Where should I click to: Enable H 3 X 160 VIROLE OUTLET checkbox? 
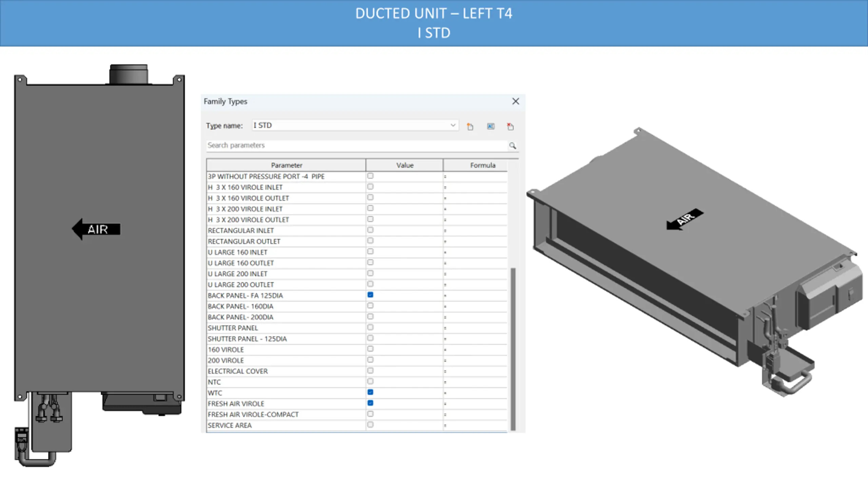pyautogui.click(x=370, y=197)
